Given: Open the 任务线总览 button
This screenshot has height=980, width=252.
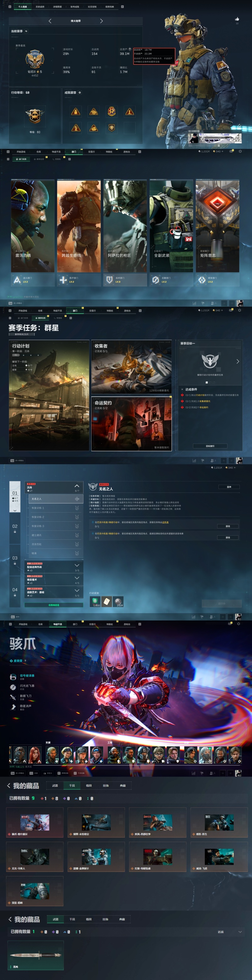Looking at the screenshot, I should coord(54,605).
